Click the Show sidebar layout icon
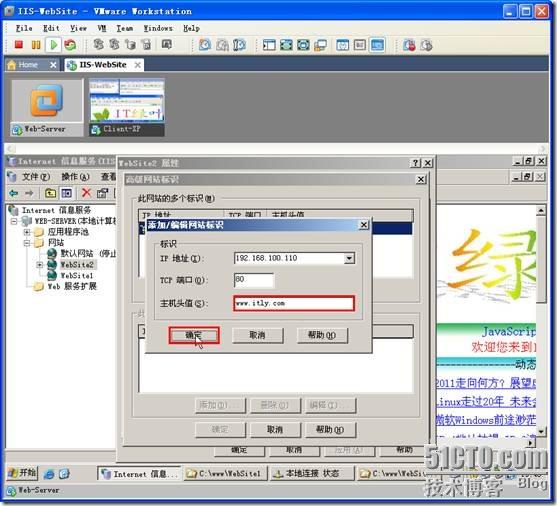This screenshot has width=557, height=506. click(269, 45)
